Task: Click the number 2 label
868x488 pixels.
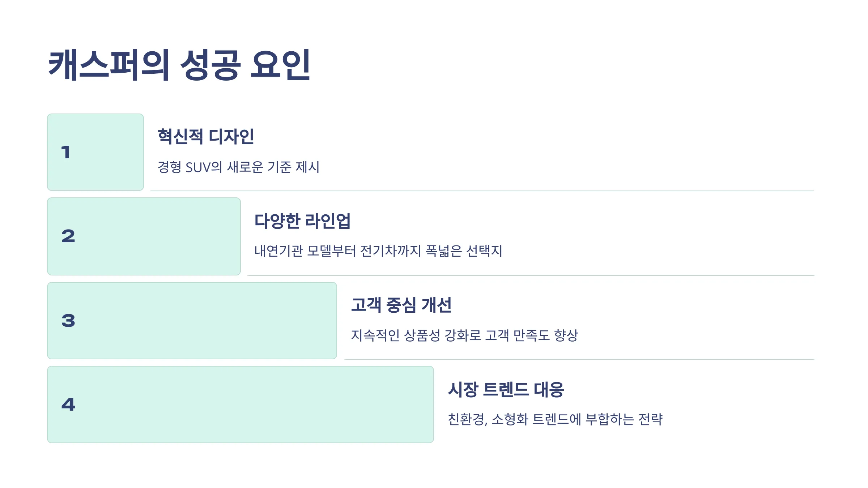Action: (68, 236)
